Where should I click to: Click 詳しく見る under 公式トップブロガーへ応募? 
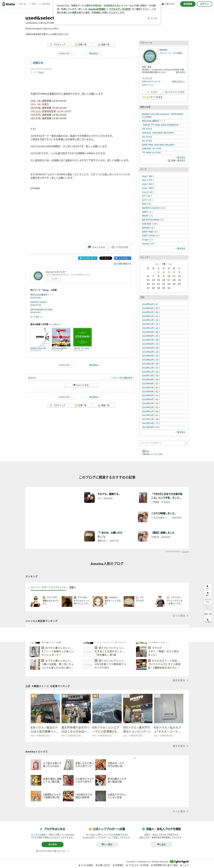click(x=107, y=844)
